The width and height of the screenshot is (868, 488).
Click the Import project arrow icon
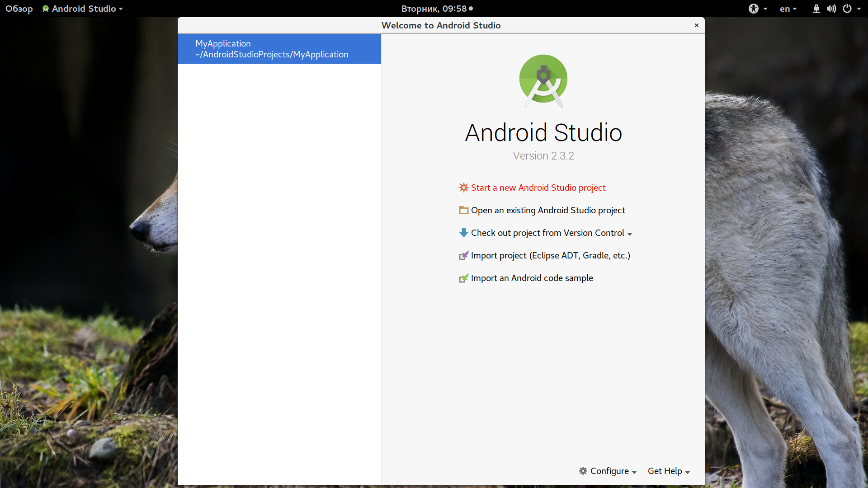[463, 255]
